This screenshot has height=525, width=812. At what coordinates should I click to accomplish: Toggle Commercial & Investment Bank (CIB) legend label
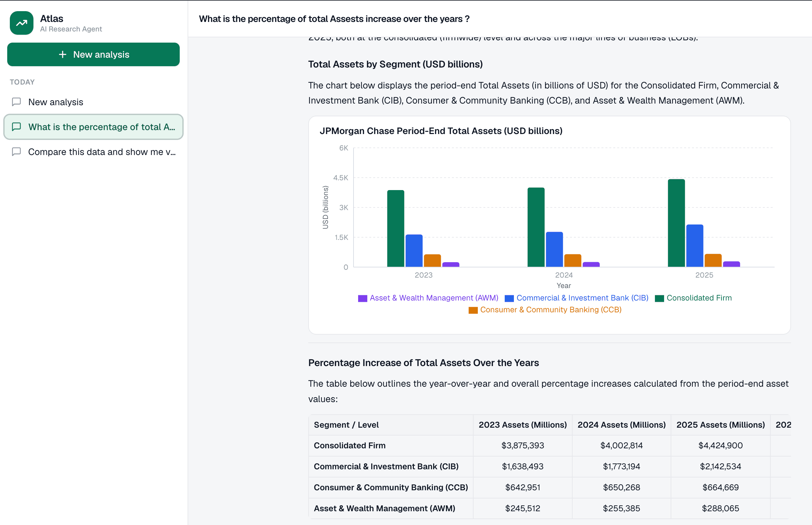[x=582, y=298]
